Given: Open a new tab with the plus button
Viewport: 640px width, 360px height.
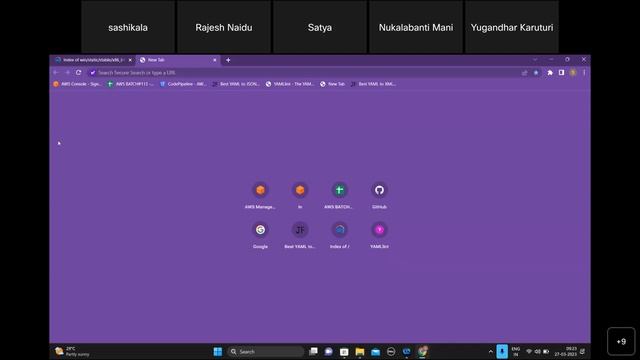Looking at the screenshot, I should click(x=228, y=60).
